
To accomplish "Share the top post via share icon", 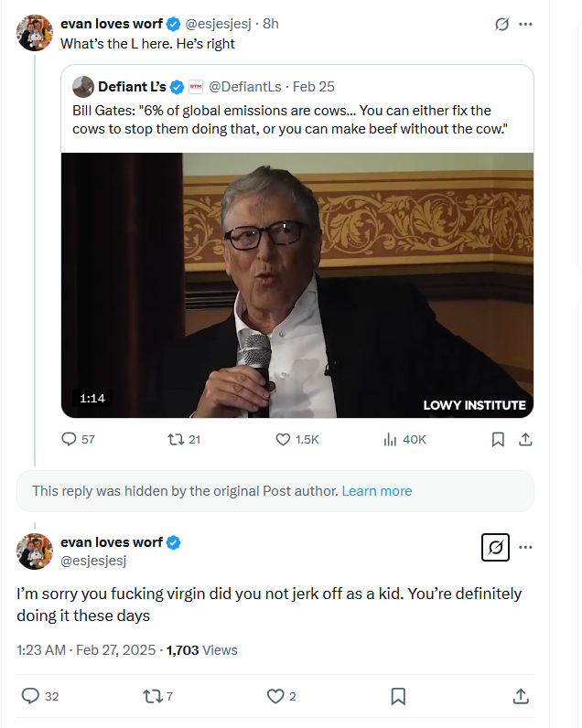I will 525,439.
